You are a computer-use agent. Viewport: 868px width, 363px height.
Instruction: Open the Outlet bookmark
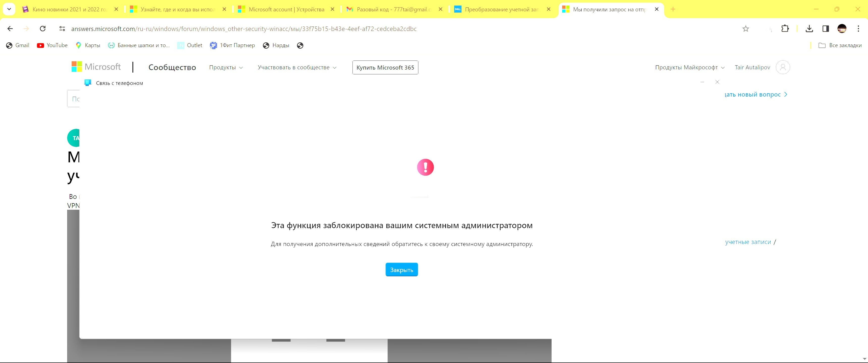click(190, 45)
